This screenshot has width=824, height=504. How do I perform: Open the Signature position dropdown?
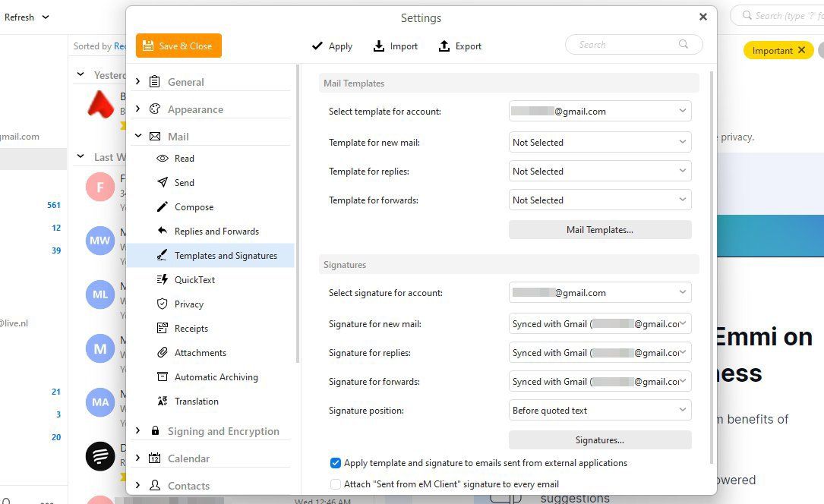pos(599,410)
